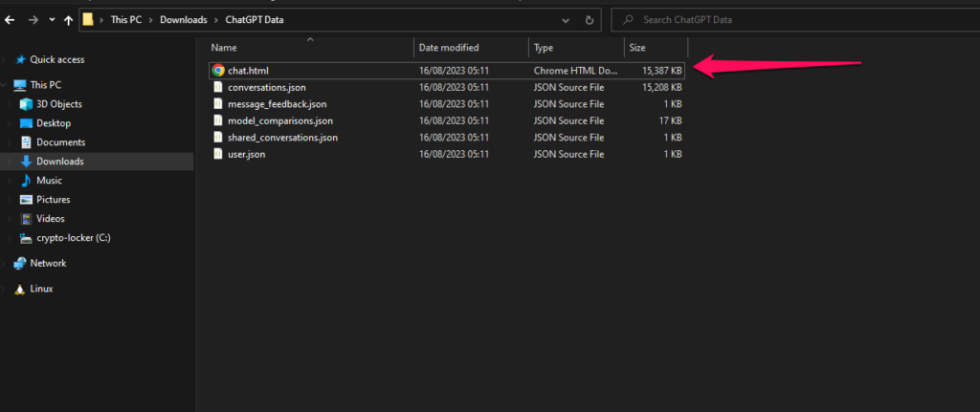Expand the Downloads tree node
The height and width of the screenshot is (412, 980).
coord(10,162)
